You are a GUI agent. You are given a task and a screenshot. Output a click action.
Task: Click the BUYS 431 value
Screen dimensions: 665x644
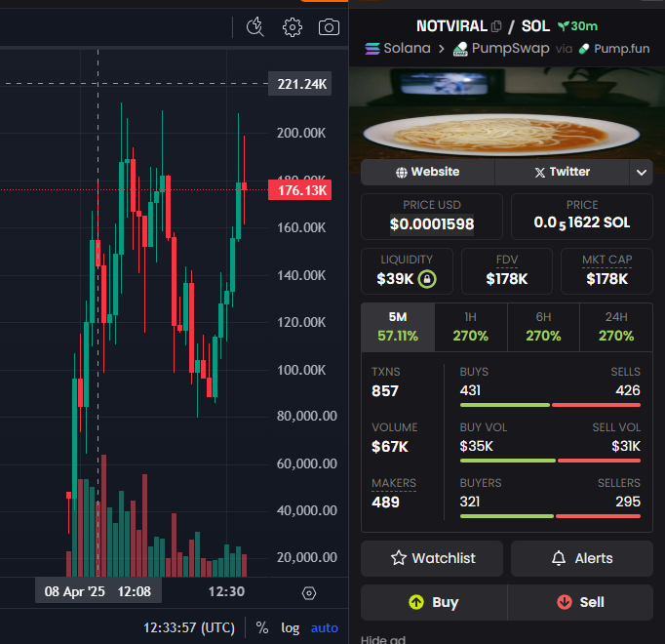tap(470, 390)
